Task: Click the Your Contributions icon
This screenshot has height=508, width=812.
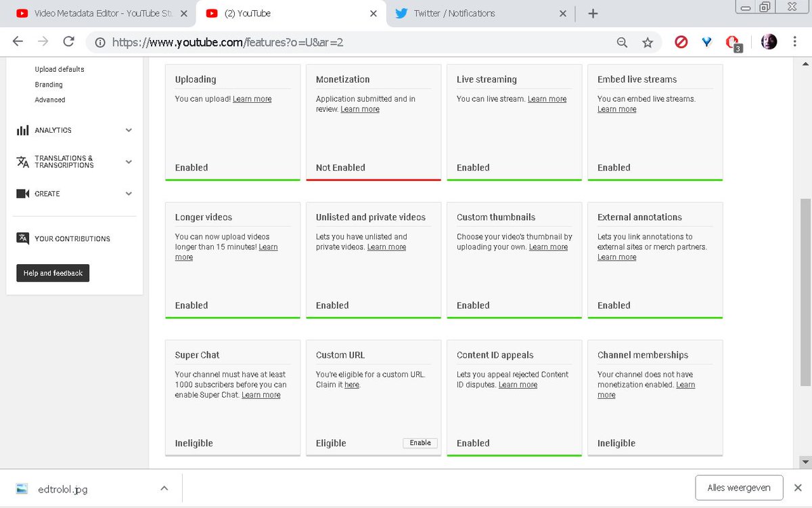Action: click(x=23, y=238)
